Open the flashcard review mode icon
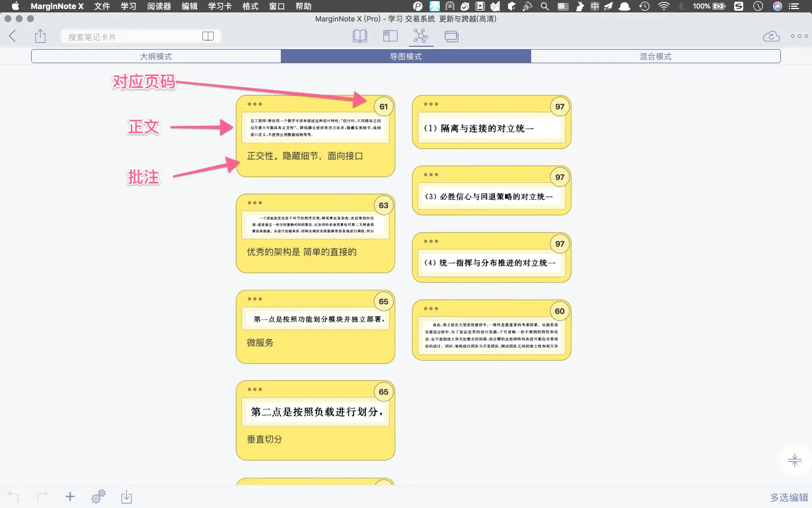The height and width of the screenshot is (508, 812). tap(451, 37)
